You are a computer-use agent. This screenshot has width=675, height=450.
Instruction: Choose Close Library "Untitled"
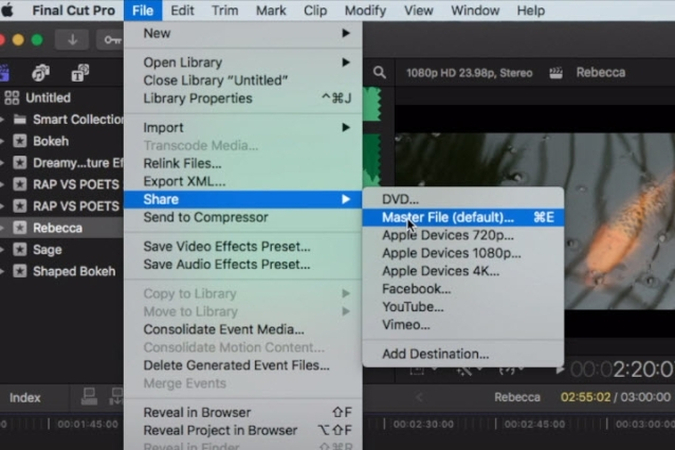(243, 81)
